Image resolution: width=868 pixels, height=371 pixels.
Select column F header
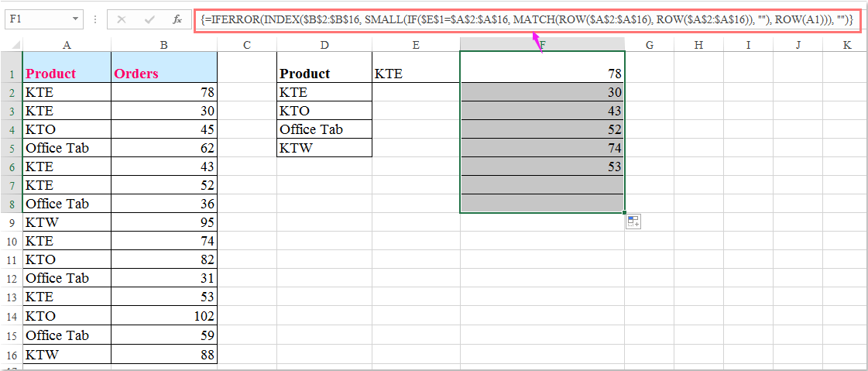click(x=542, y=46)
